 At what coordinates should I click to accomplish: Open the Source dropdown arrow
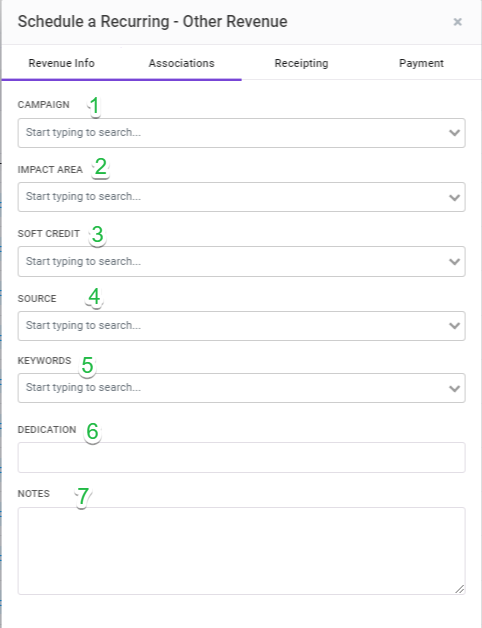pos(454,326)
